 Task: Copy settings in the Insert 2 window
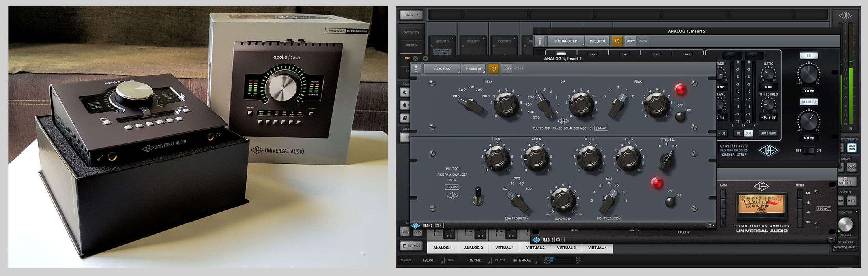(x=631, y=41)
